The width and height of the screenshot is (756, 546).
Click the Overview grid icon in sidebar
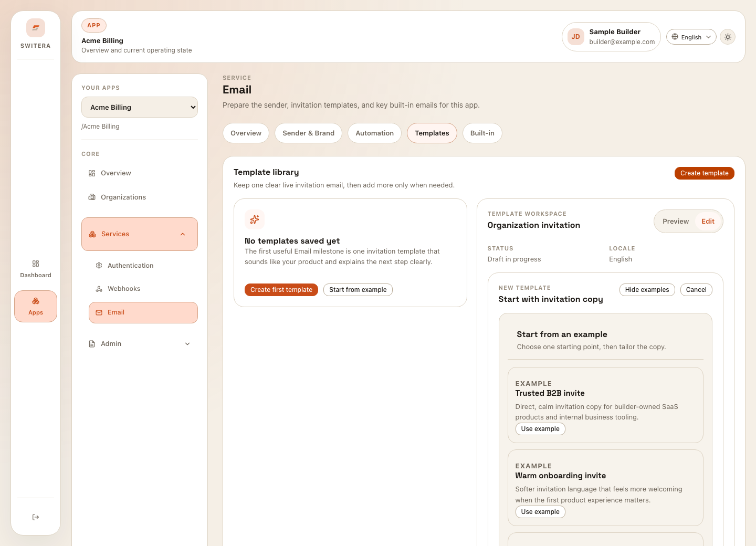pos(92,173)
